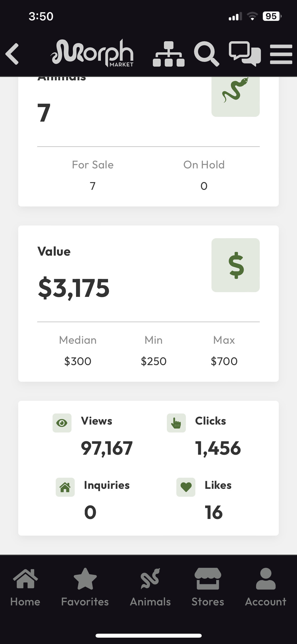Tap the Likes heart icon
Screen dimensions: 297x644
[186, 487]
